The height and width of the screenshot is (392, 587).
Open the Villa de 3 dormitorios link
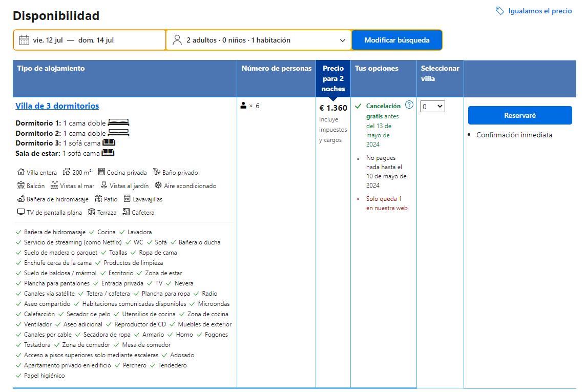[57, 106]
